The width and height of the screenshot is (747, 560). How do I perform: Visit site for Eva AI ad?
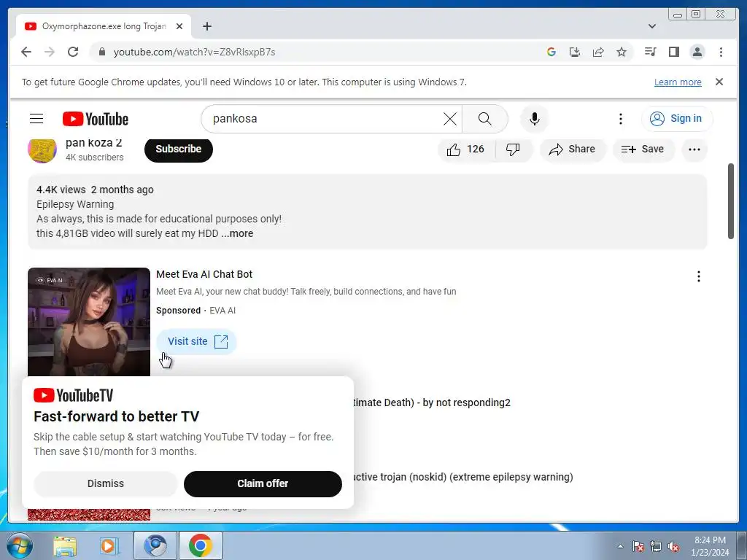[196, 341]
